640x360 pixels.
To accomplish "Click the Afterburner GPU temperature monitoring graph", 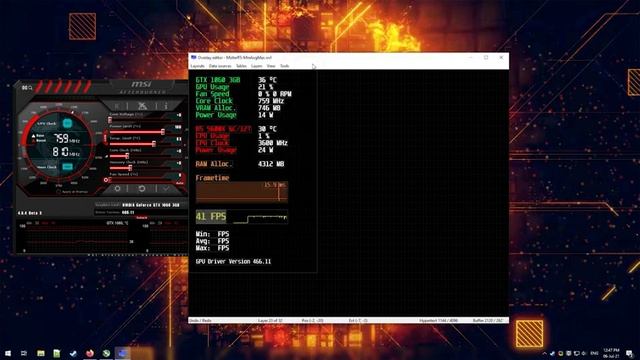I will 78,238.
